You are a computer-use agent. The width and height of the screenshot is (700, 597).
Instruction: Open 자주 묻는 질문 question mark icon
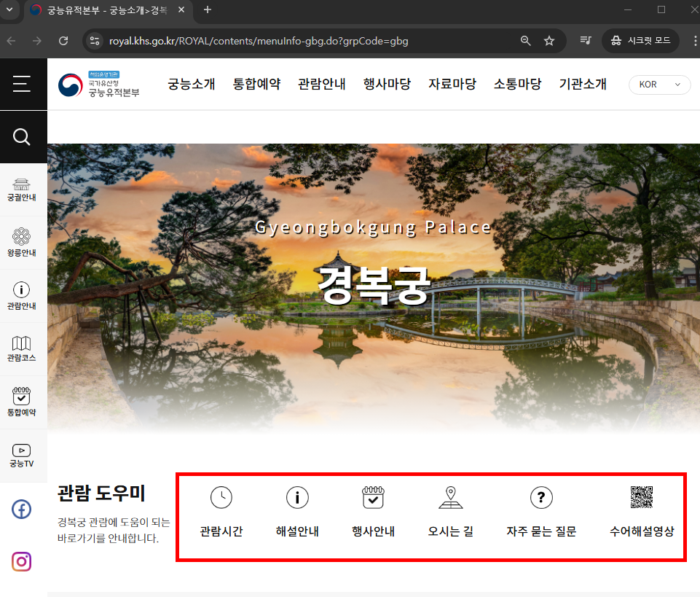coord(541,498)
